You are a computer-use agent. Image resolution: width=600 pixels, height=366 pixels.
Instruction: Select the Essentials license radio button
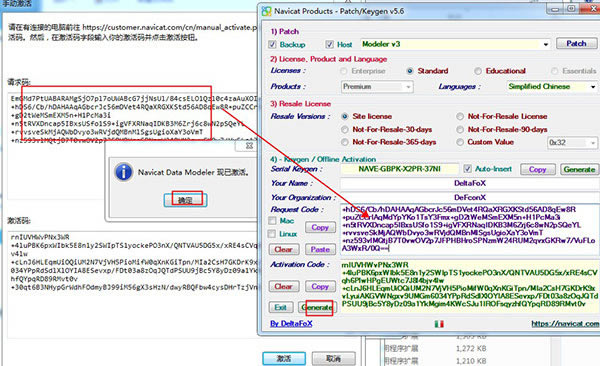click(x=554, y=71)
